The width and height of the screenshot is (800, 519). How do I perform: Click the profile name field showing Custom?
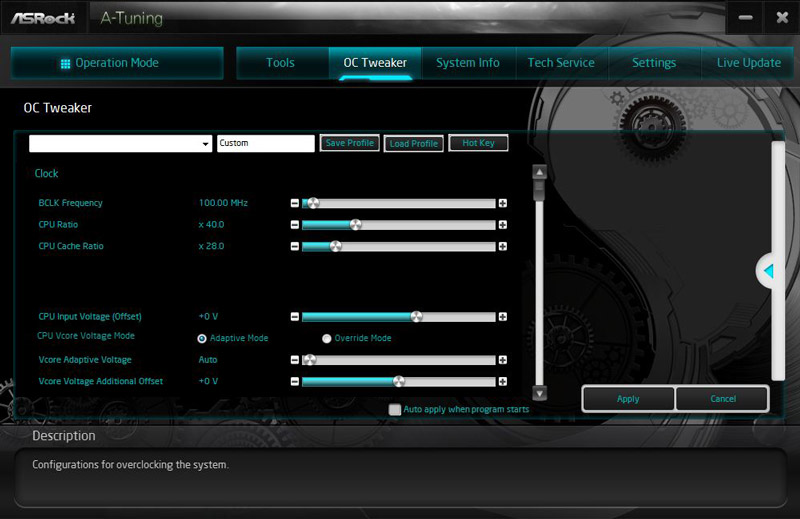pos(266,143)
